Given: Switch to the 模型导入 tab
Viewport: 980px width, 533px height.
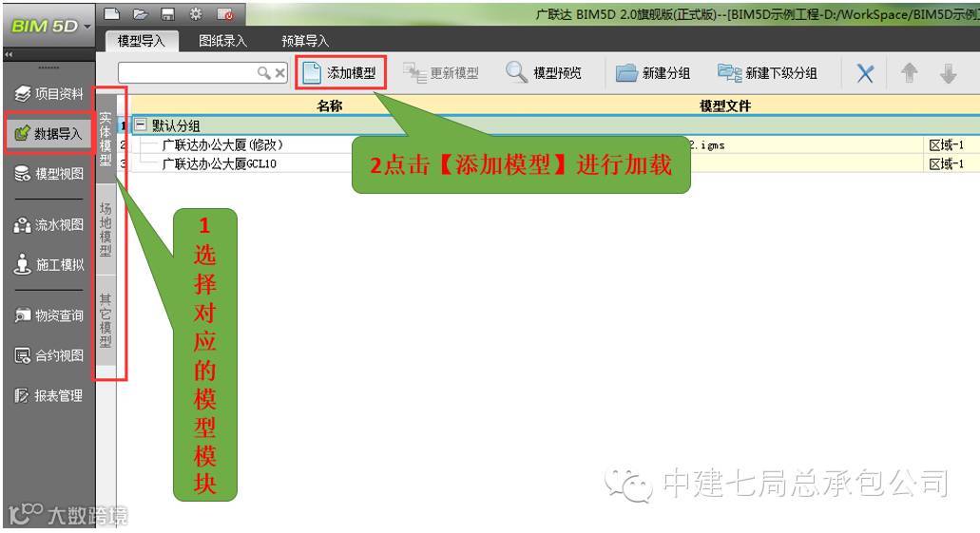Looking at the screenshot, I should click(142, 41).
